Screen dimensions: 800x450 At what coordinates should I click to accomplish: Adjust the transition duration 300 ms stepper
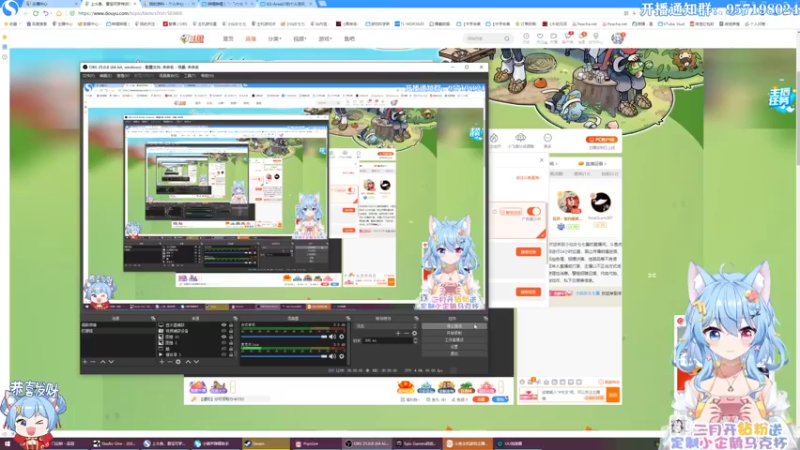415,340
